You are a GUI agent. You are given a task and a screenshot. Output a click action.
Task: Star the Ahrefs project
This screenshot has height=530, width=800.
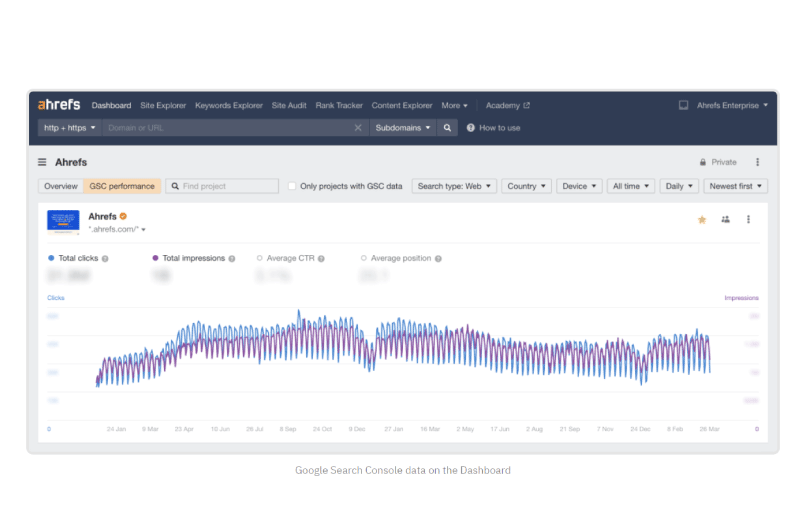tap(702, 219)
